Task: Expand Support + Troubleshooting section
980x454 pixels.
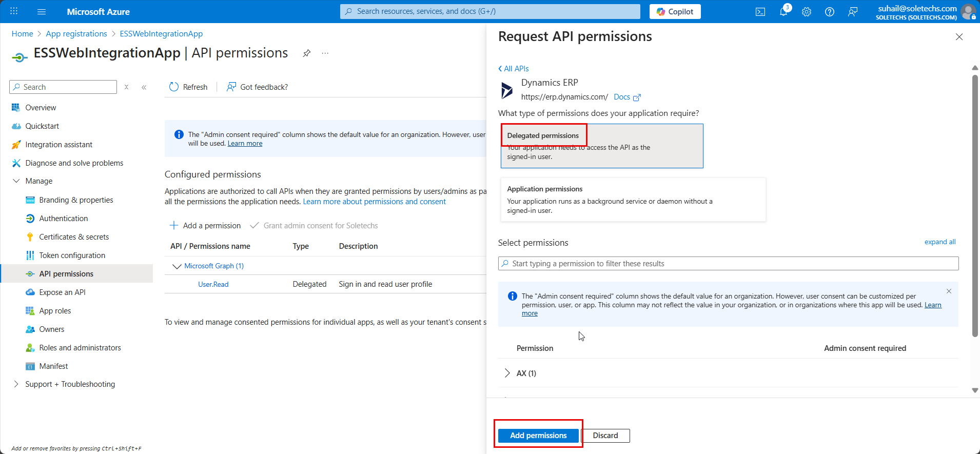Action: click(16, 384)
